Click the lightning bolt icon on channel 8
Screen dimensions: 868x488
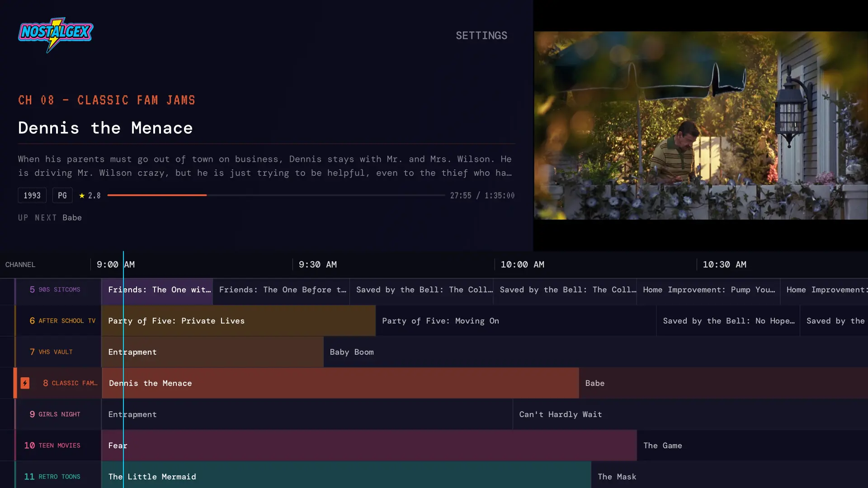tap(25, 383)
